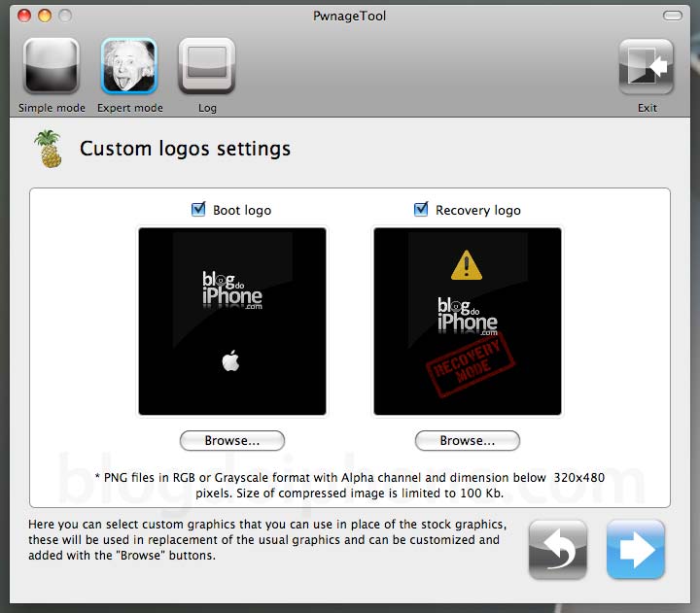Close the PwnageTool window with red button

pyautogui.click(x=24, y=16)
